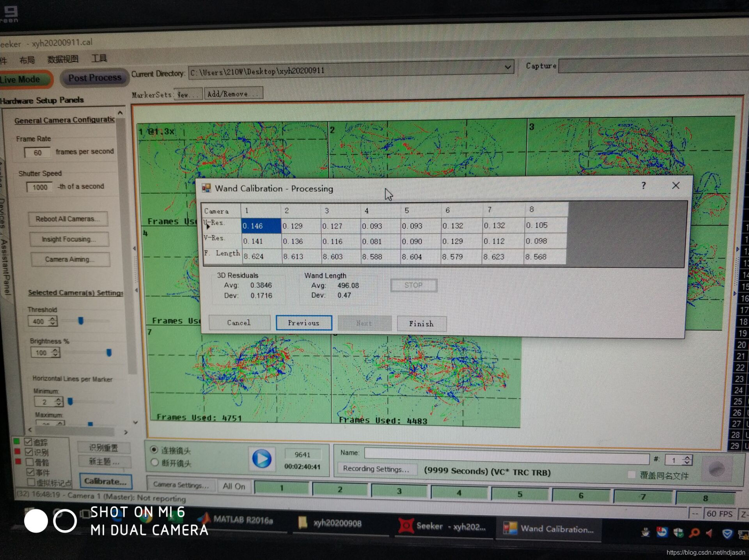The height and width of the screenshot is (560, 749).
Task: Toggle the 事件 checkbox
Action: click(x=30, y=472)
